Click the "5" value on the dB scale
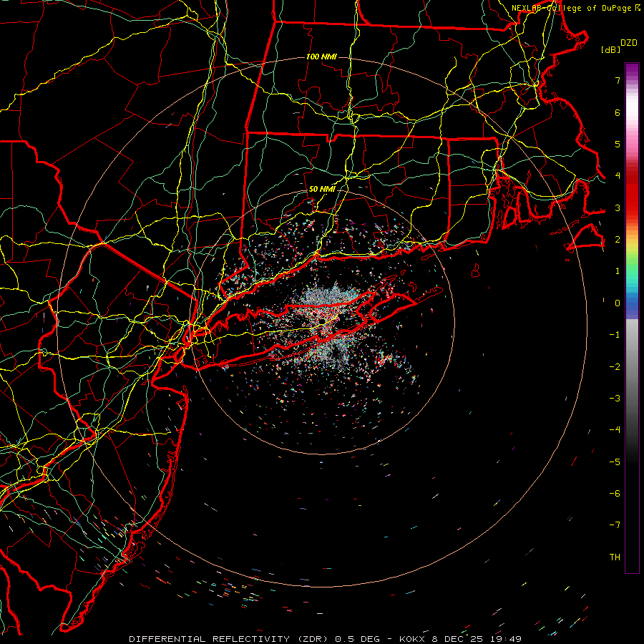Viewport: 644px width, 644px height. [x=618, y=144]
